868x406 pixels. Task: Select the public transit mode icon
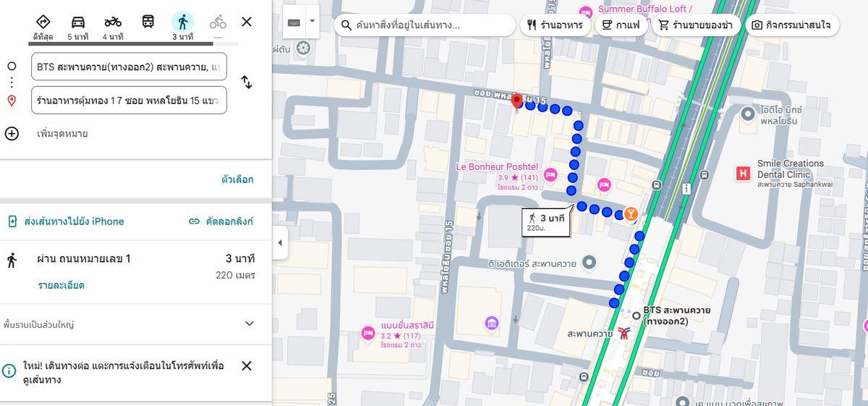click(148, 22)
